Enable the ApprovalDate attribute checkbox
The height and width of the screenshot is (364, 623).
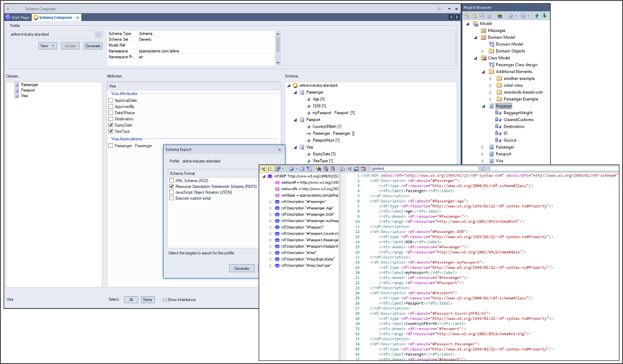tap(111, 101)
